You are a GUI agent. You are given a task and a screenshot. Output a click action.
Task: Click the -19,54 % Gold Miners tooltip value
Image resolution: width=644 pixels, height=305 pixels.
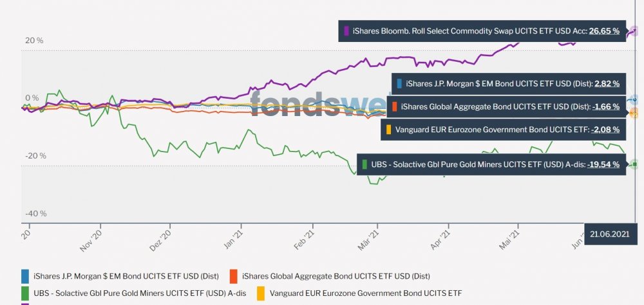(603, 164)
